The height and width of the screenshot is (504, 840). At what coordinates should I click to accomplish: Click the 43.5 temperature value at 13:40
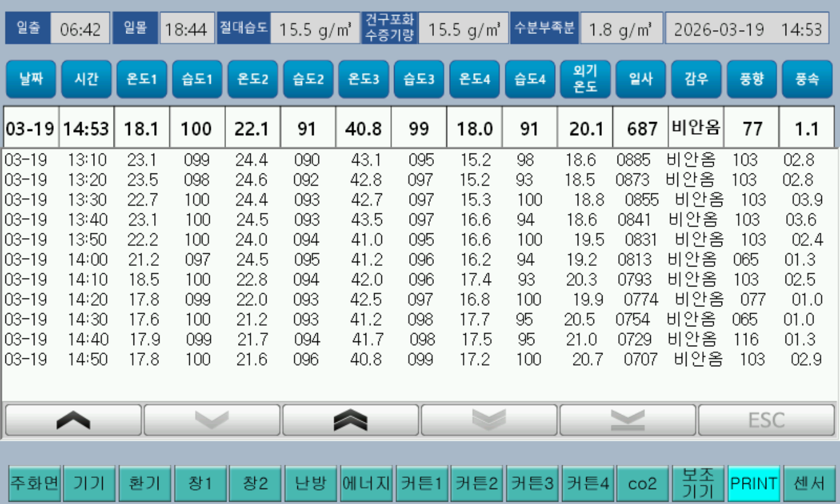coord(367,220)
